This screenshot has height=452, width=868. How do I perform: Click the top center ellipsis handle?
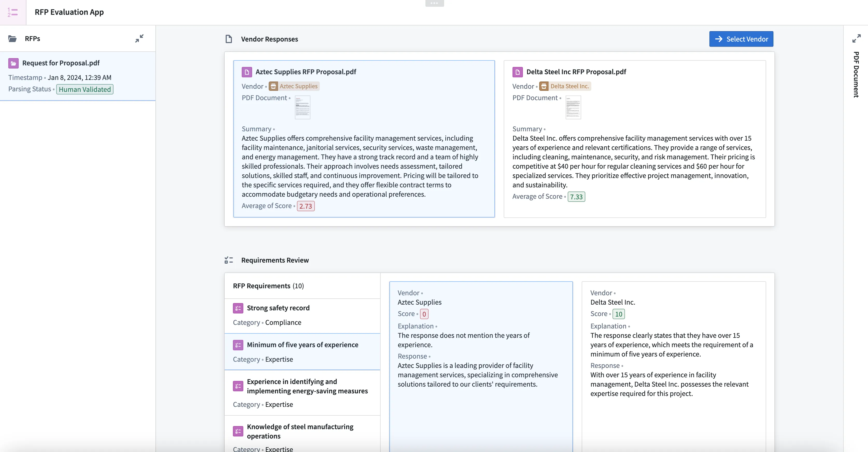point(434,3)
